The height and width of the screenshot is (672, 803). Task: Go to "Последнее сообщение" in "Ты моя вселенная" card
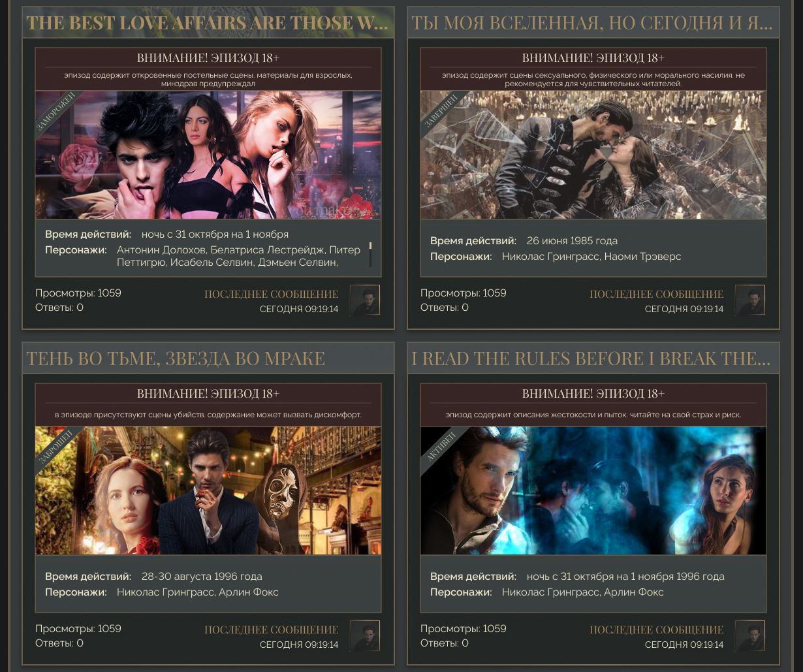click(657, 294)
